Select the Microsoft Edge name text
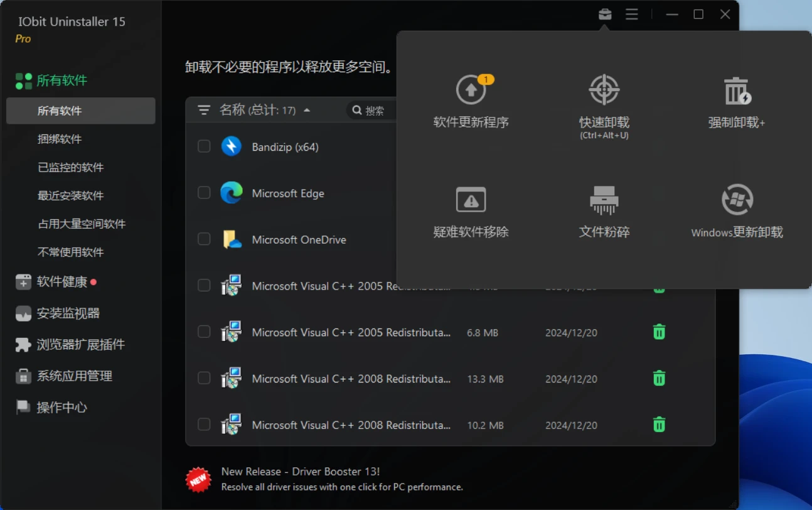Screen dimensions: 812x510 (288, 193)
